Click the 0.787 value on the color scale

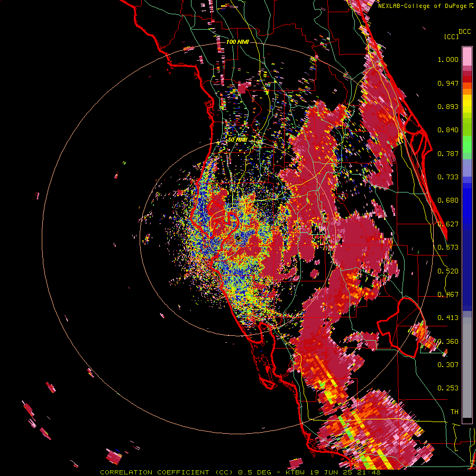pos(448,153)
